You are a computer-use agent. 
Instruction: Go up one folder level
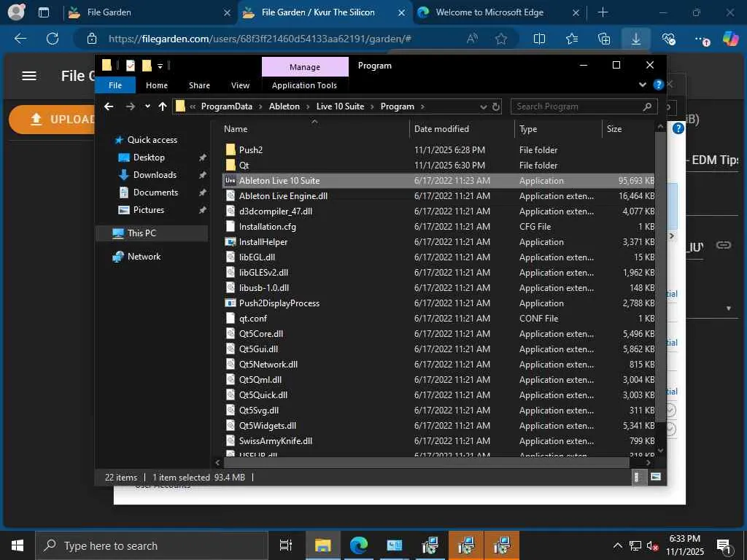pos(163,106)
